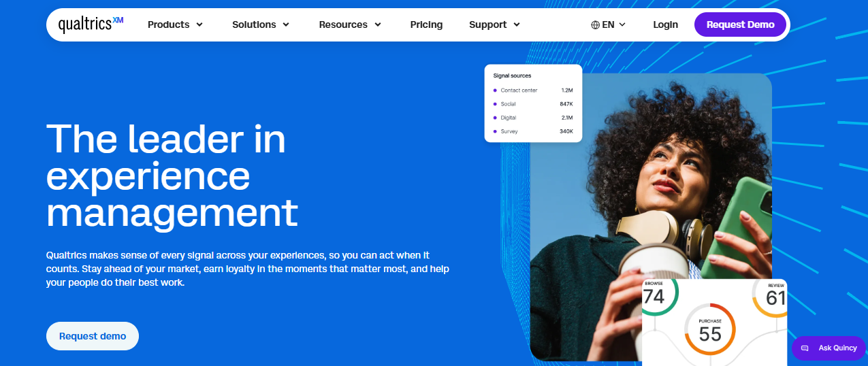Select the Social signal source row
The image size is (868, 366).
pyautogui.click(x=533, y=104)
